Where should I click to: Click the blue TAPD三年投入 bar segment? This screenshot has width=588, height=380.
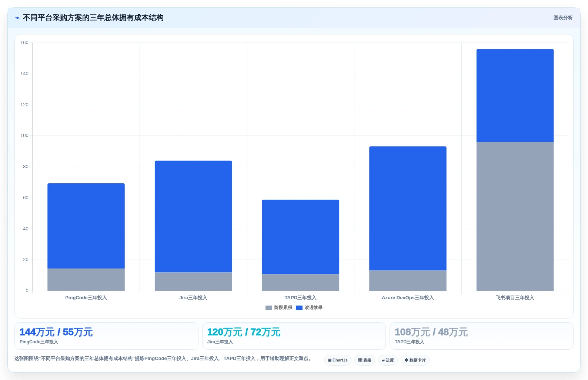301,237
